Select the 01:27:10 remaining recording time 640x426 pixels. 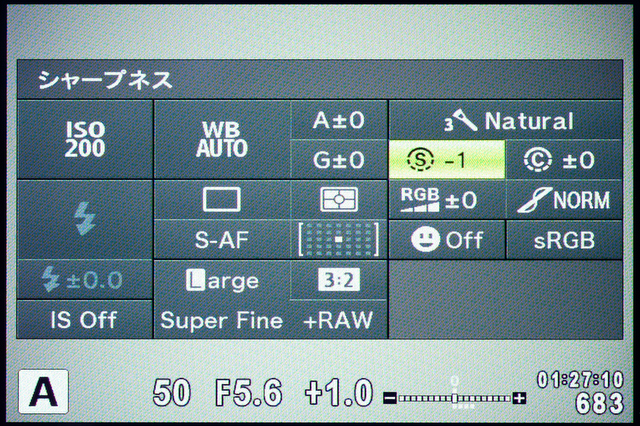coord(580,379)
